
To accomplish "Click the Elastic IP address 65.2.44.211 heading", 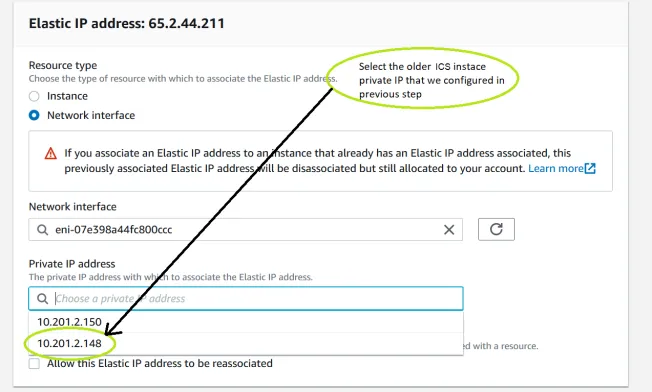I will 126,23.
